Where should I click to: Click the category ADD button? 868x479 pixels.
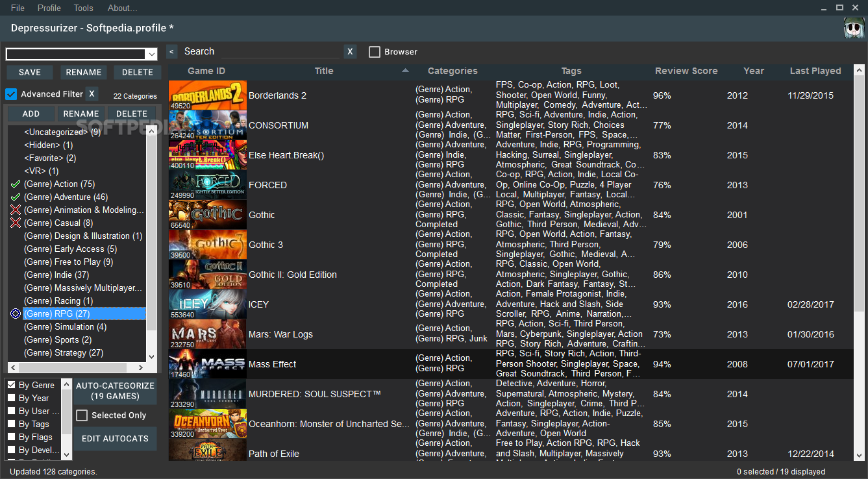tap(31, 114)
